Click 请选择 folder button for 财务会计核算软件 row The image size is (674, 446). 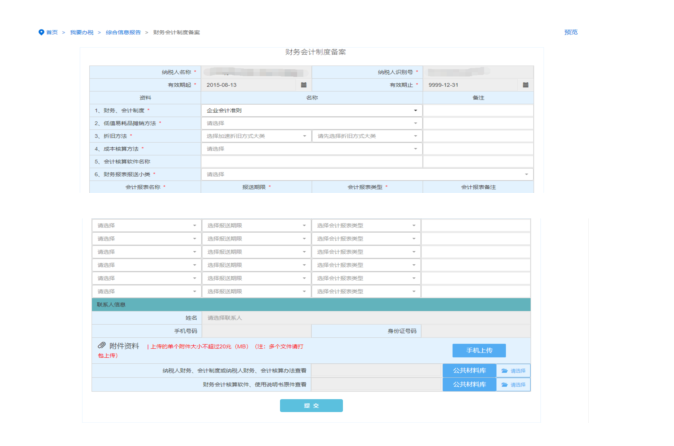[514, 383]
